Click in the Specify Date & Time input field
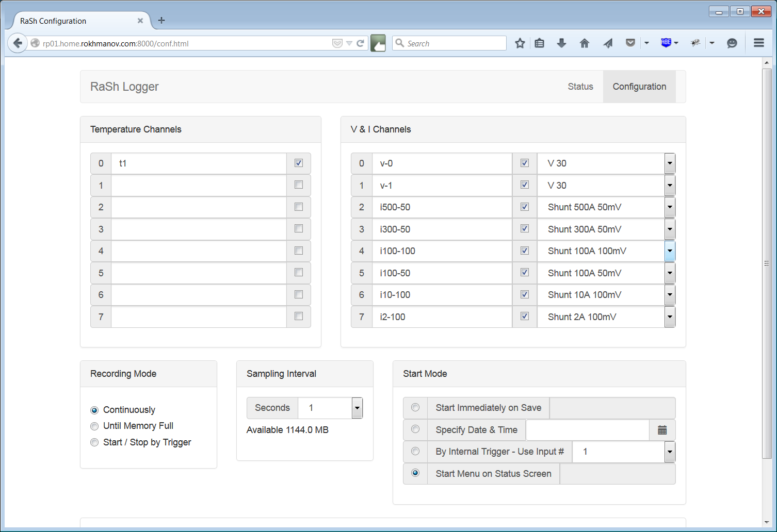777x532 pixels. point(587,429)
